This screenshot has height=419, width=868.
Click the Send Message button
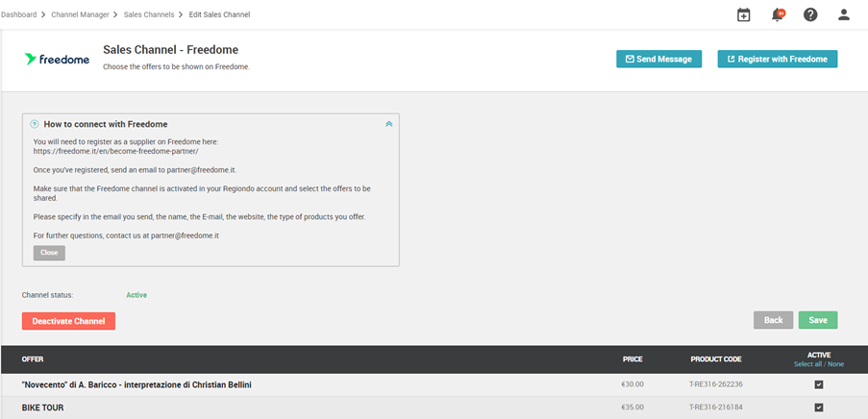click(658, 60)
